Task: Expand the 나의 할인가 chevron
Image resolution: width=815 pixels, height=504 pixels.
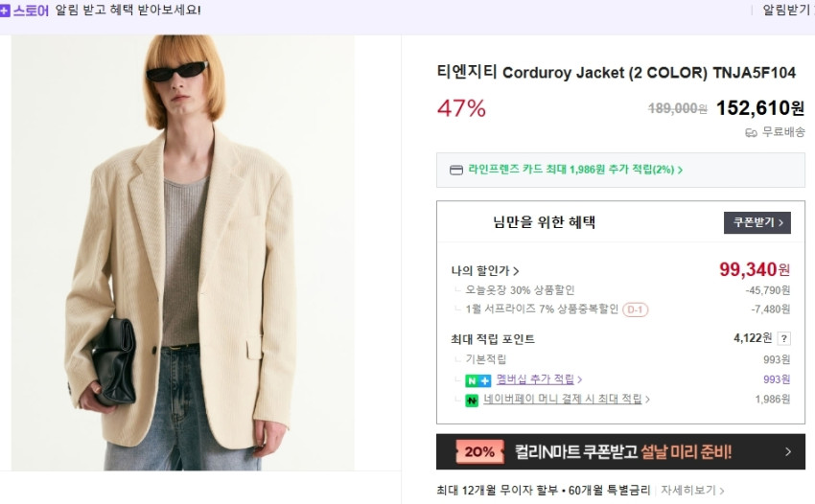Action: (516, 271)
